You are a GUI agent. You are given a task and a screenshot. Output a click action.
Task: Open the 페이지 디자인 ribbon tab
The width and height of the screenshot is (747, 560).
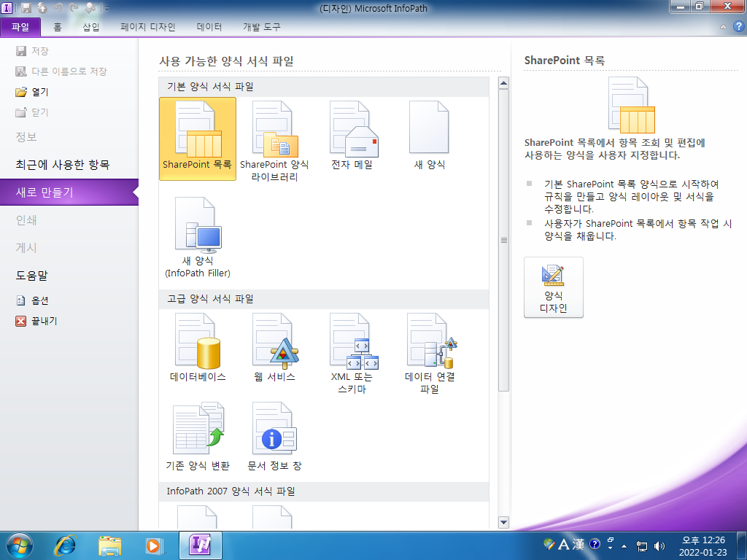point(148,27)
